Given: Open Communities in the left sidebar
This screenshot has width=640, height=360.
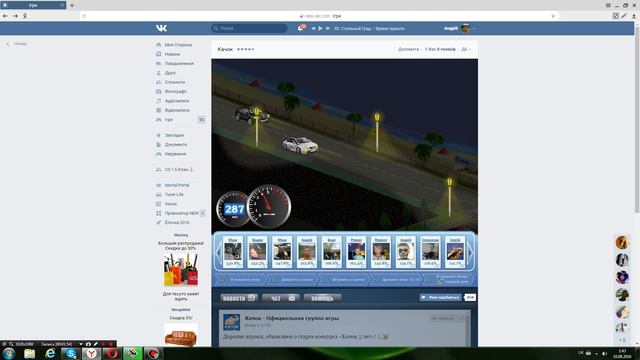Looking at the screenshot, I should (x=171, y=82).
